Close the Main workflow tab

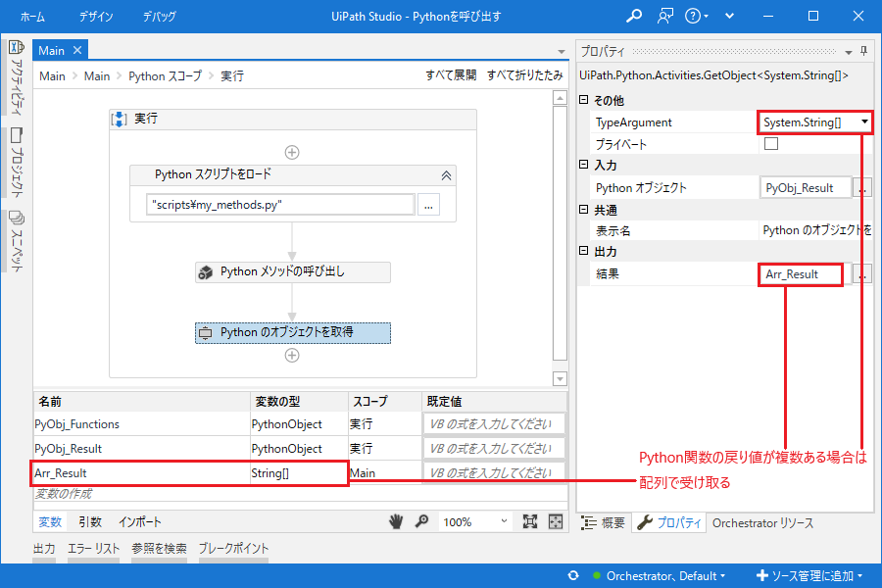click(x=77, y=50)
